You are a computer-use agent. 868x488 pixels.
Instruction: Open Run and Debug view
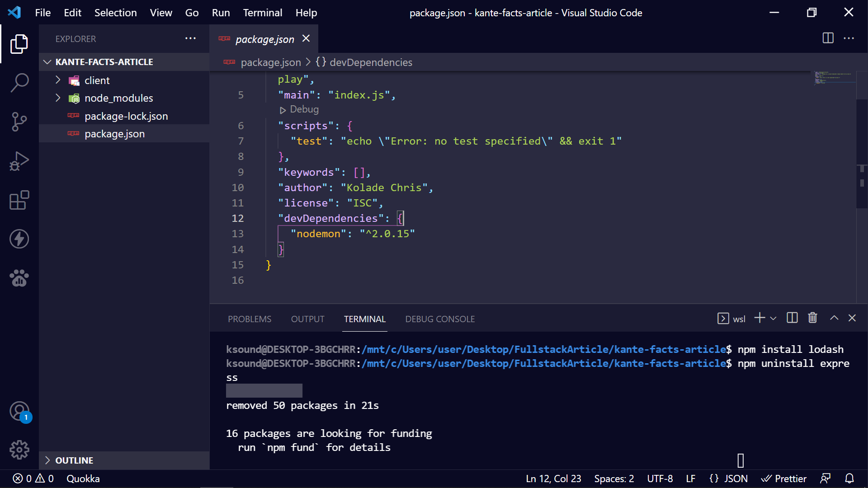[x=19, y=161]
